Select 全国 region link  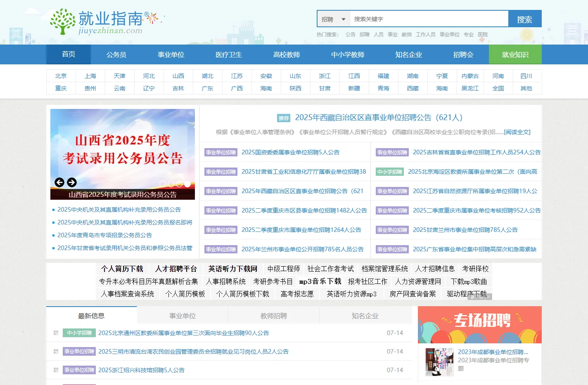coord(498,88)
